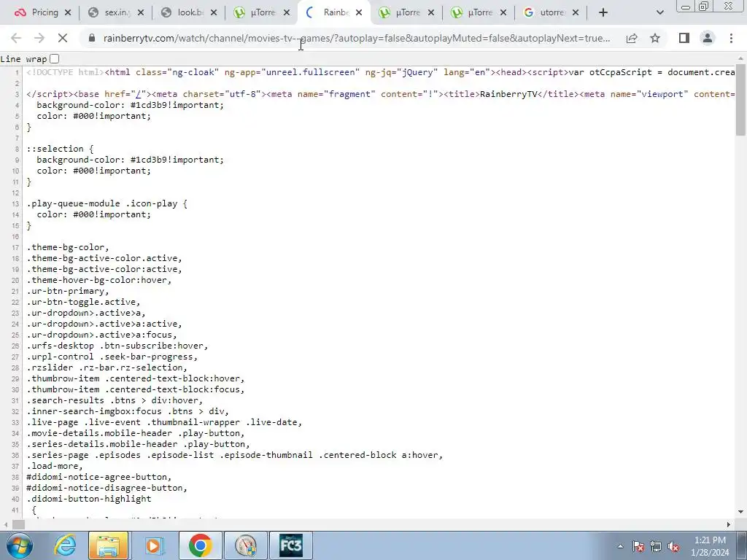Click the RainberryTV title text
747x560 pixels.
[x=508, y=94]
